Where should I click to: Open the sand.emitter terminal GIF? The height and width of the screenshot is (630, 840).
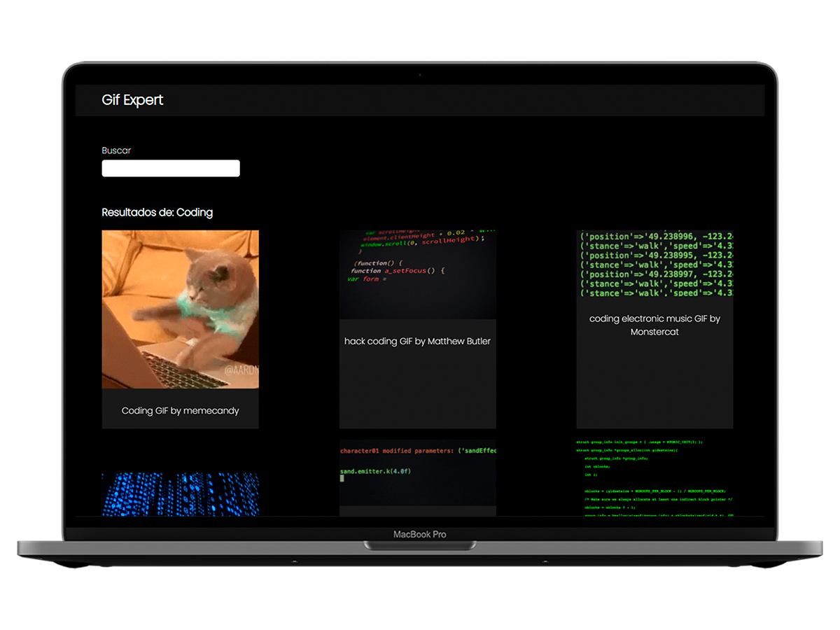[x=417, y=473]
